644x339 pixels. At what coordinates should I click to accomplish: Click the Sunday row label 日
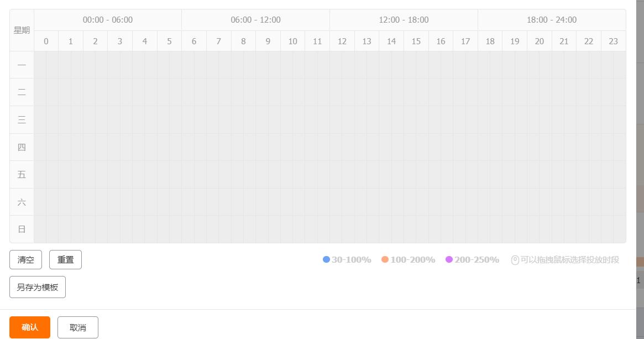pyautogui.click(x=22, y=230)
